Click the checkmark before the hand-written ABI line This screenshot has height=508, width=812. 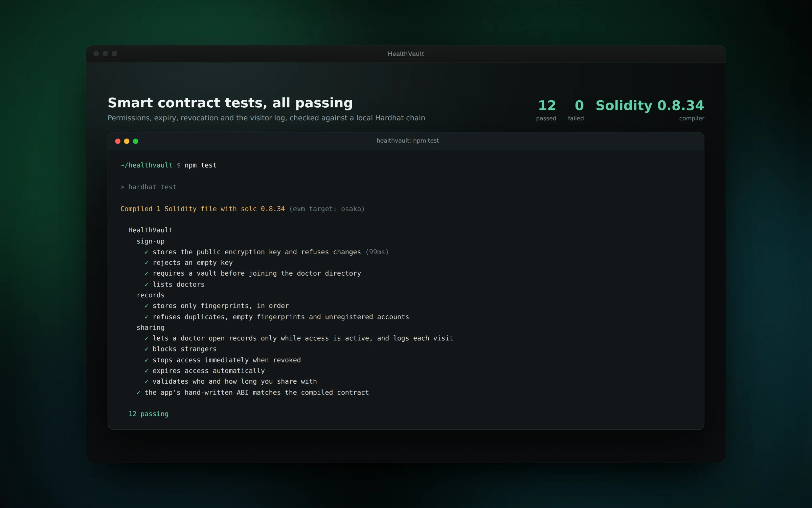[x=138, y=393]
